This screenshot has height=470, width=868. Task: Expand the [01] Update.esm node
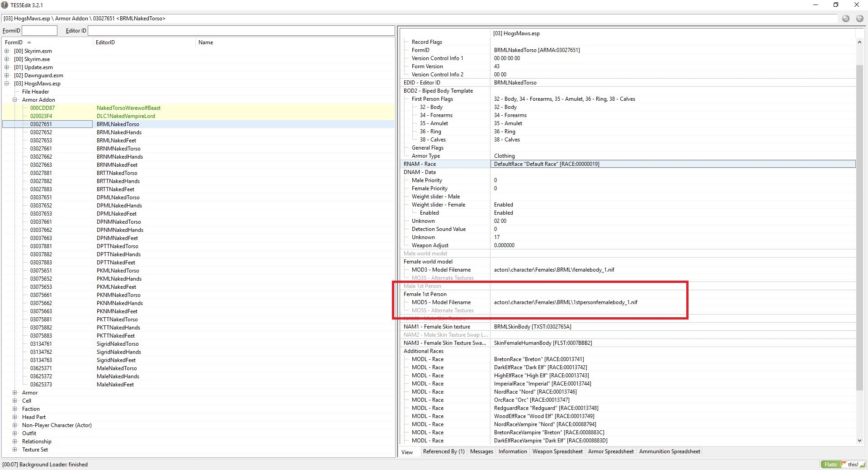(x=7, y=67)
